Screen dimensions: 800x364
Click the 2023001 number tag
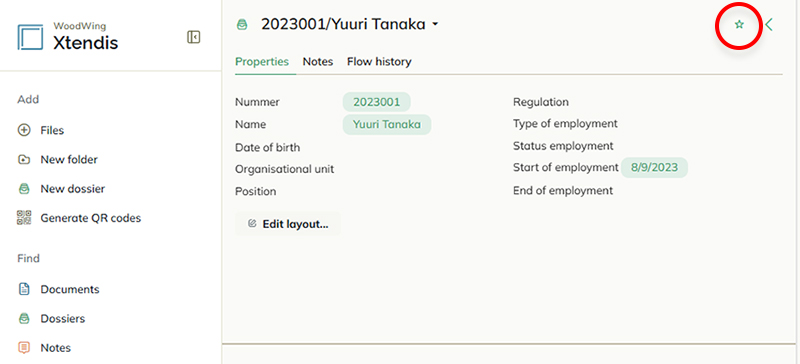pos(377,102)
